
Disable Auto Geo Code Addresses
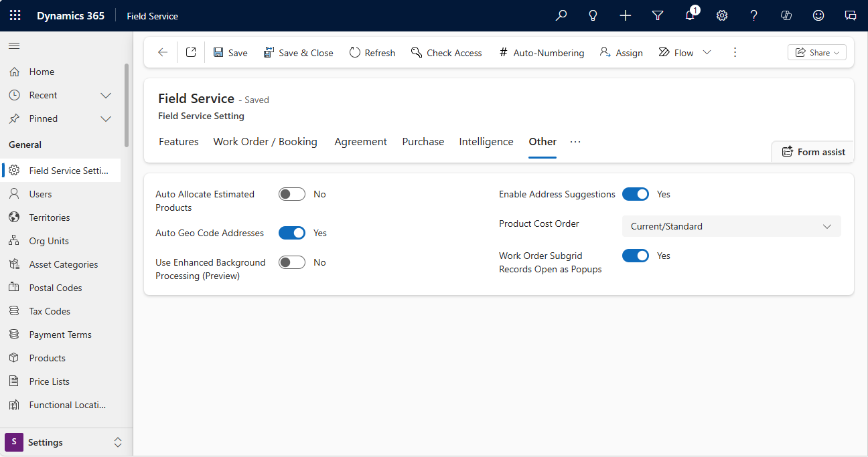292,232
